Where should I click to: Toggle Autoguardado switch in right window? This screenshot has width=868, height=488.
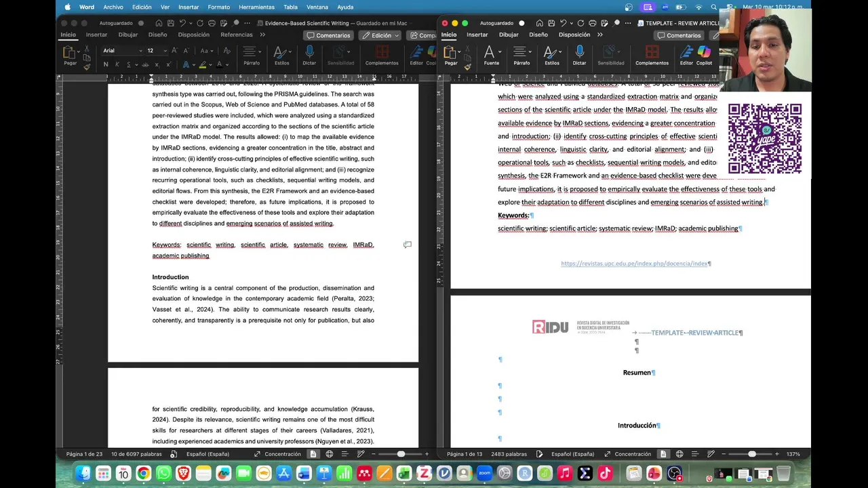tap(521, 23)
